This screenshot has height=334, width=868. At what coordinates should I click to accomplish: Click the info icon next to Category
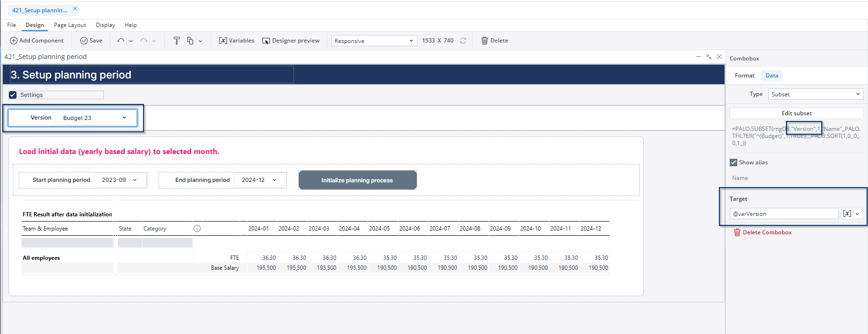pos(197,229)
